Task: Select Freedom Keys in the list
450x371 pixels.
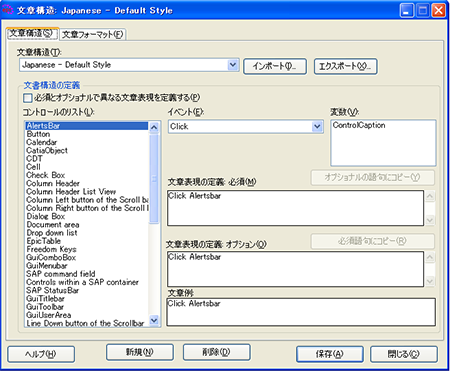Action: [86, 249]
